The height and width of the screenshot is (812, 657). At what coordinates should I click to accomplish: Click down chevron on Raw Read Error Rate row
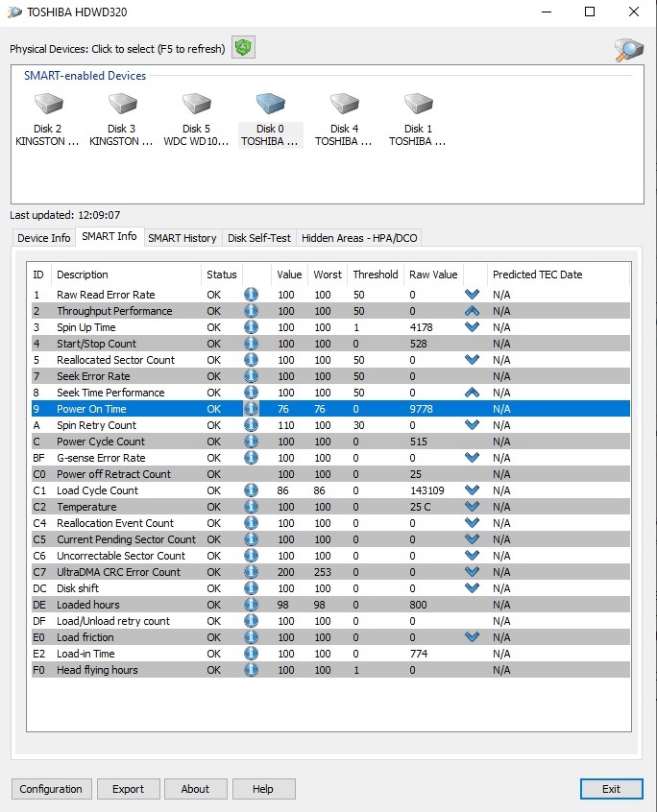472,295
